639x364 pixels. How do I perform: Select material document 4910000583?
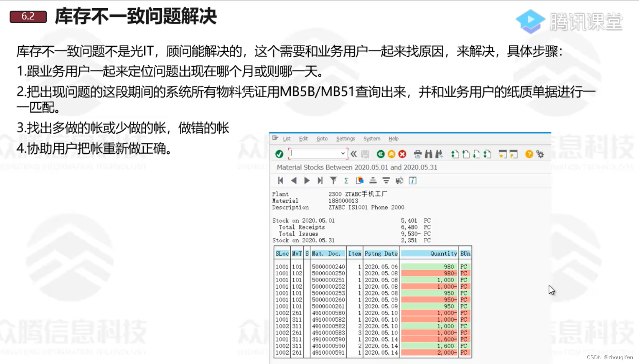pyautogui.click(x=328, y=333)
